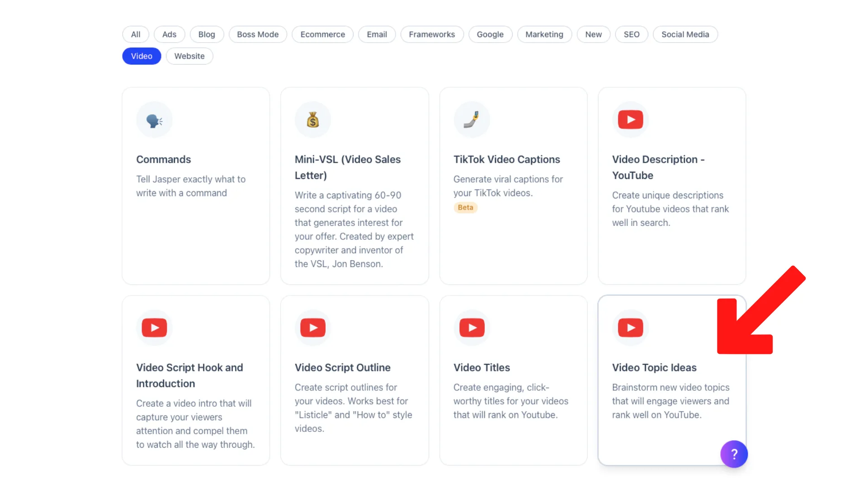This screenshot has width=868, height=488.
Task: Select the YouTube icon on Video Script Hook card
Action: (x=154, y=327)
